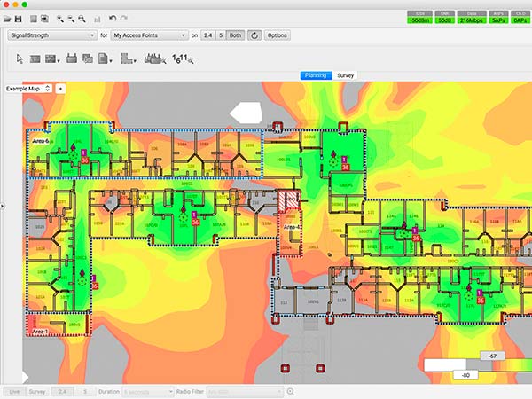The width and height of the screenshot is (532, 399).
Task: Open the Signal Strength visualization dropdown
Action: click(x=51, y=35)
